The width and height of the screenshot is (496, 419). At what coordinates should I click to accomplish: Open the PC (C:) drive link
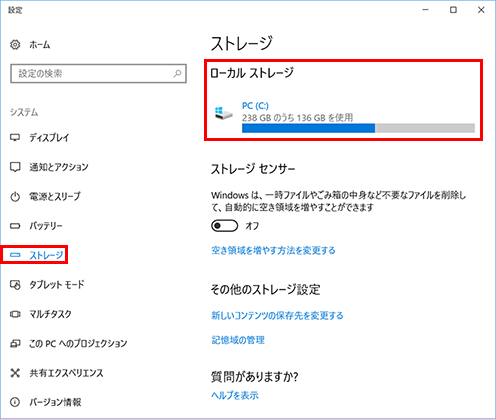click(x=255, y=106)
